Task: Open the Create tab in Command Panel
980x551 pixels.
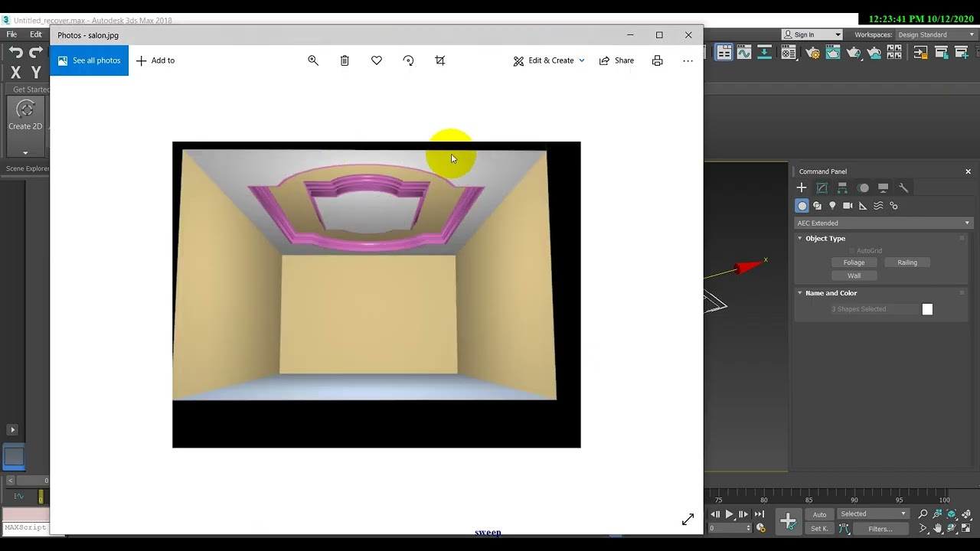Action: click(x=802, y=187)
